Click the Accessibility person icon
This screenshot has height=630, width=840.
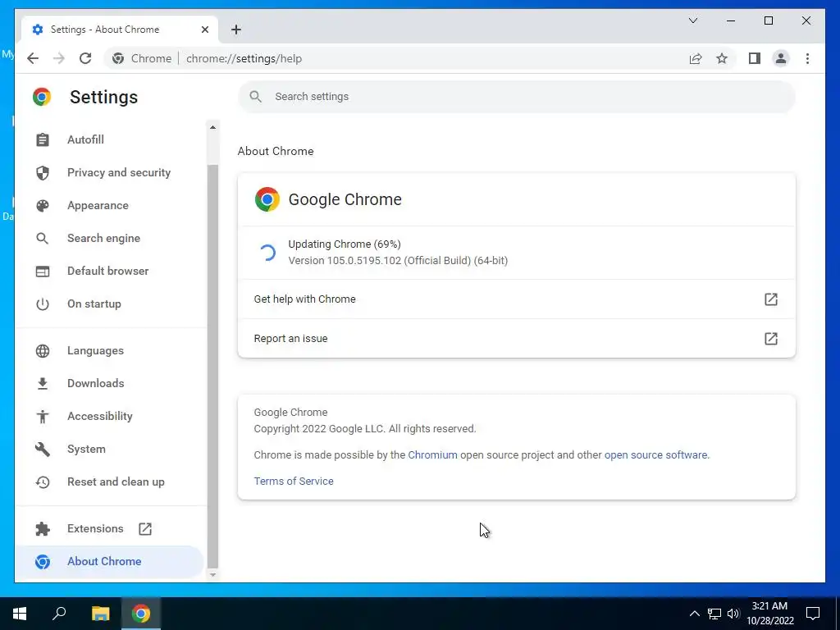pos(43,416)
